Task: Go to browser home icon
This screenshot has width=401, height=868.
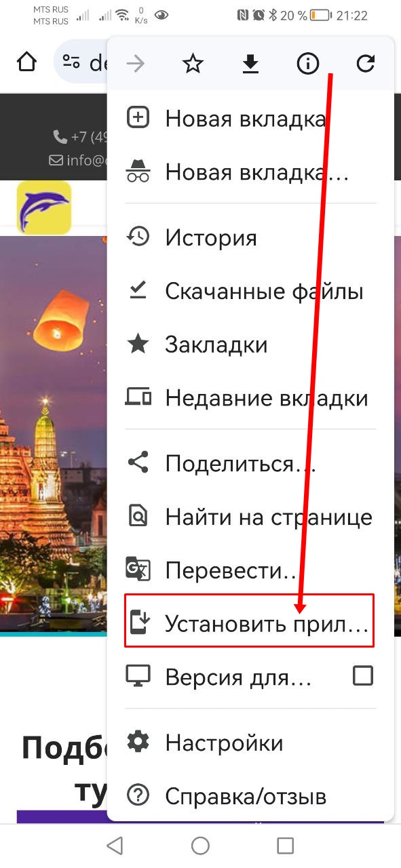Action: point(26,62)
